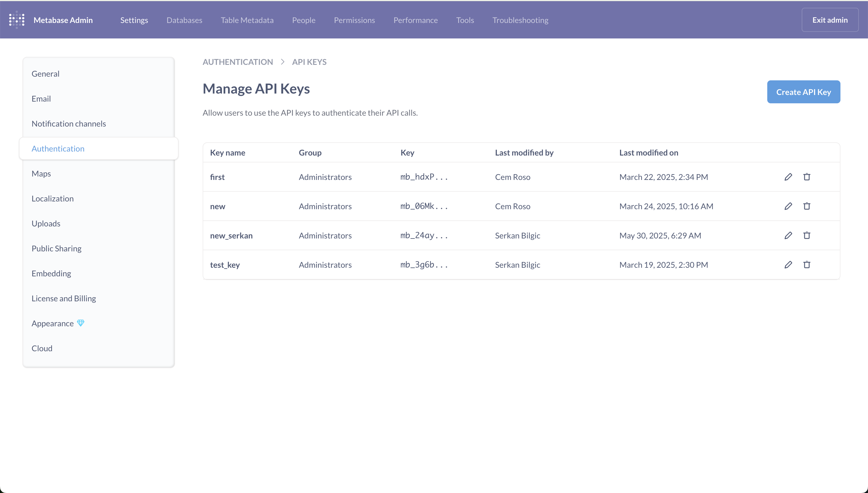Edit the 'new_serkan' API key
868x493 pixels.
pos(788,235)
